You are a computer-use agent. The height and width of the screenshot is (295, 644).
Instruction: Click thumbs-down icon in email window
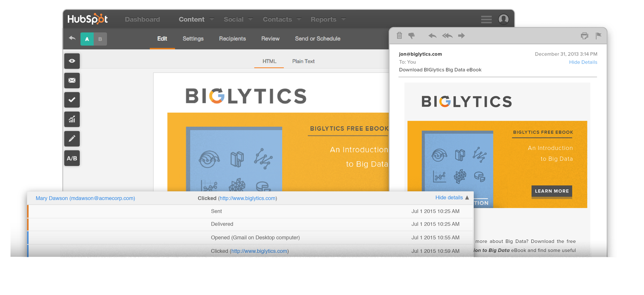click(411, 36)
